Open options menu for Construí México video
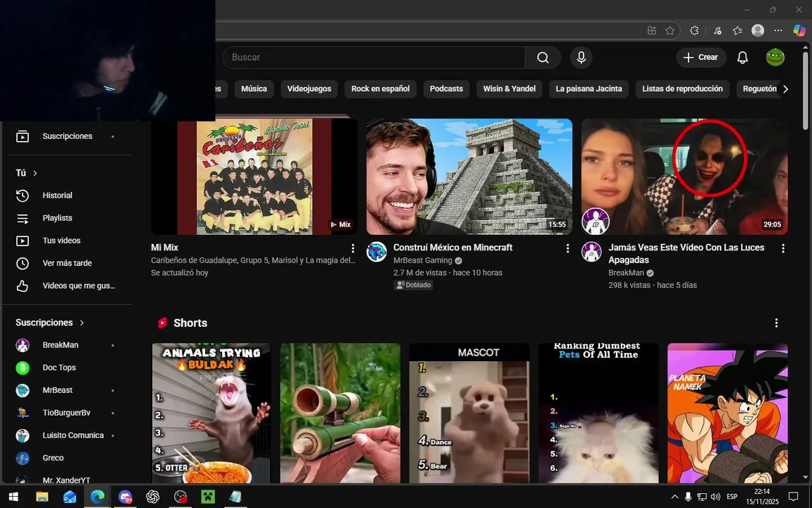812x508 pixels. coord(567,248)
